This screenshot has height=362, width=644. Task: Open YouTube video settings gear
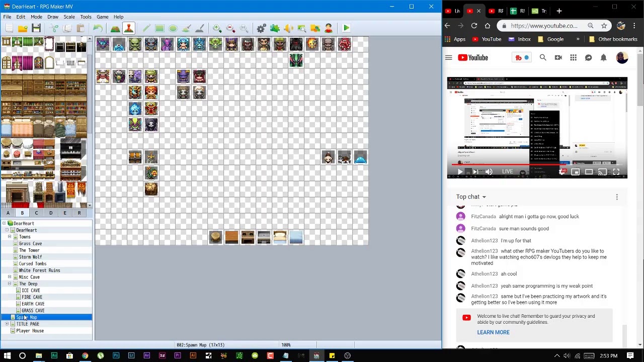click(562, 172)
